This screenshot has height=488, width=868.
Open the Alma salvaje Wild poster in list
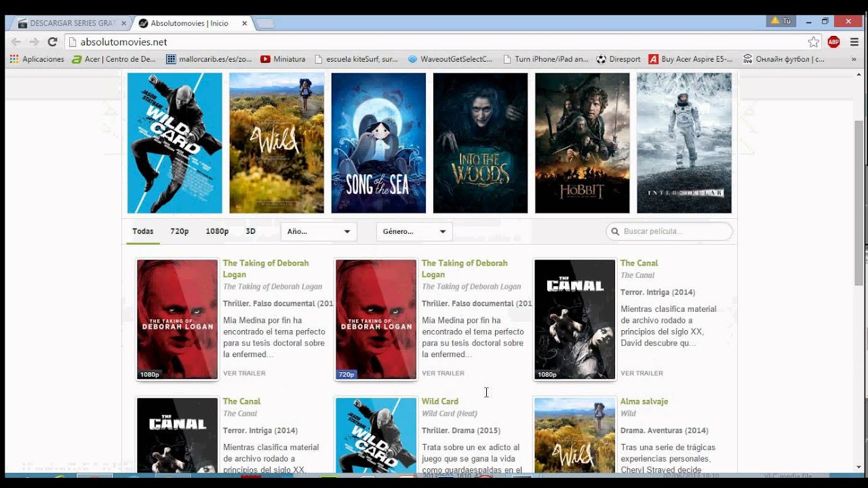click(575, 435)
